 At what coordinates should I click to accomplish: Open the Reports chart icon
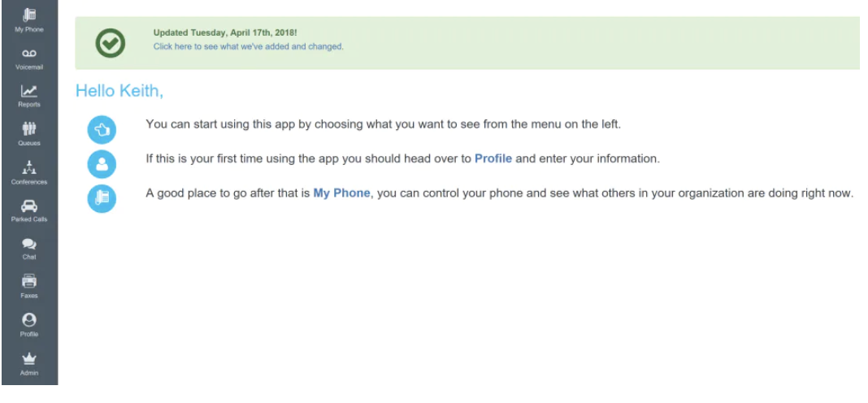(x=28, y=95)
